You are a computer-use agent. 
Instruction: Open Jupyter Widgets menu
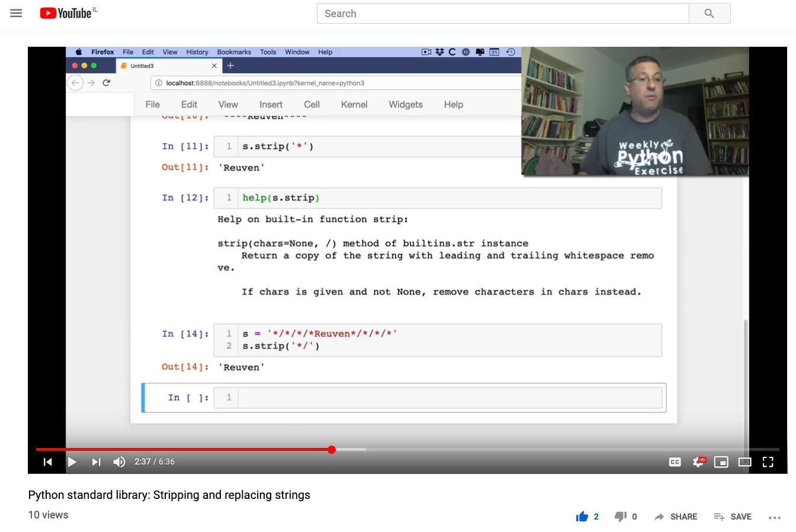point(406,105)
